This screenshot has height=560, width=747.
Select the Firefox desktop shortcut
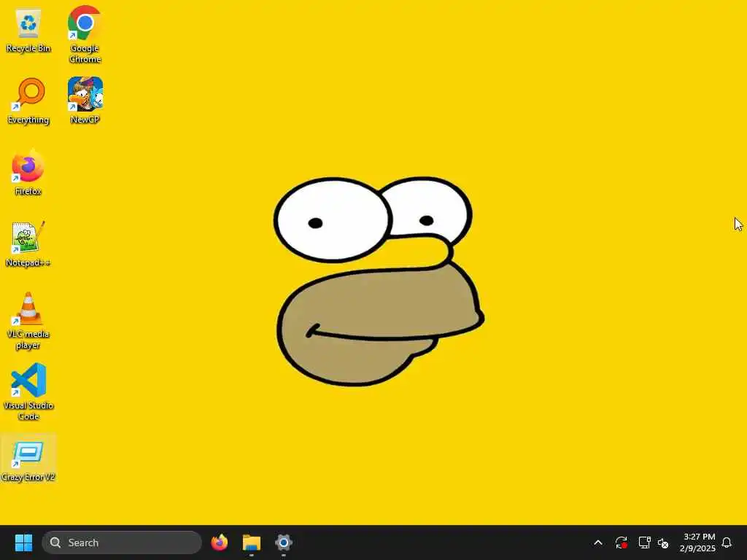28,172
